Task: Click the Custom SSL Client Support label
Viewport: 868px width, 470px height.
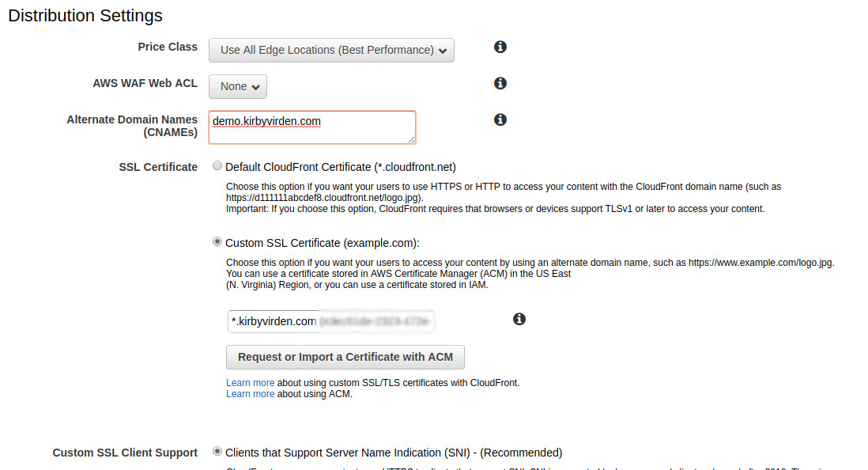Action: (125, 452)
